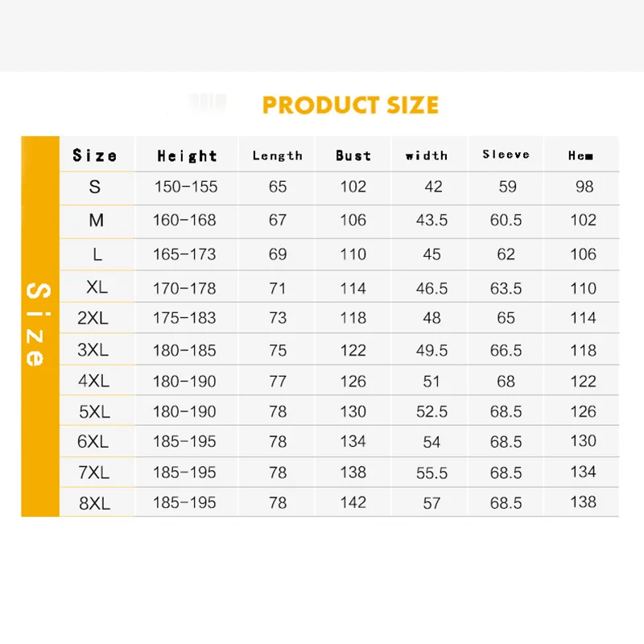This screenshot has height=644, width=644.
Task: Select the Length column header
Action: click(277, 156)
